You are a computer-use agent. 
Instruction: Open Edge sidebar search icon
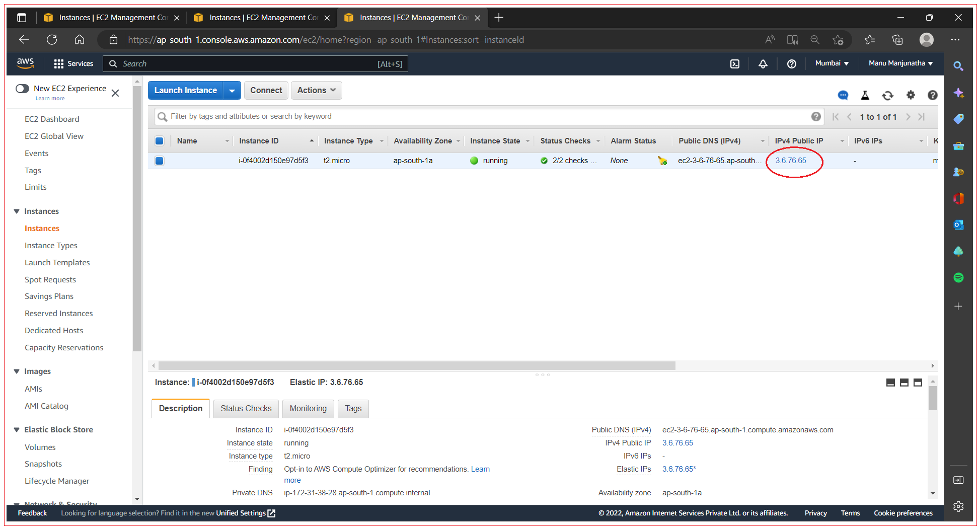point(958,66)
